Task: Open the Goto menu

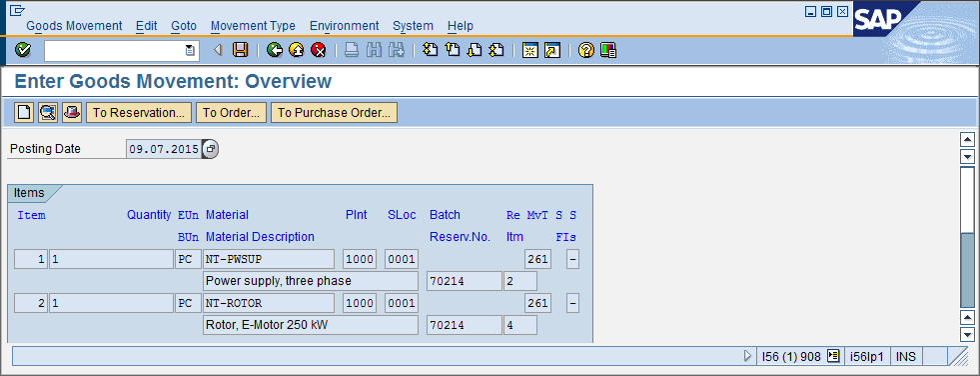Action: [x=184, y=26]
